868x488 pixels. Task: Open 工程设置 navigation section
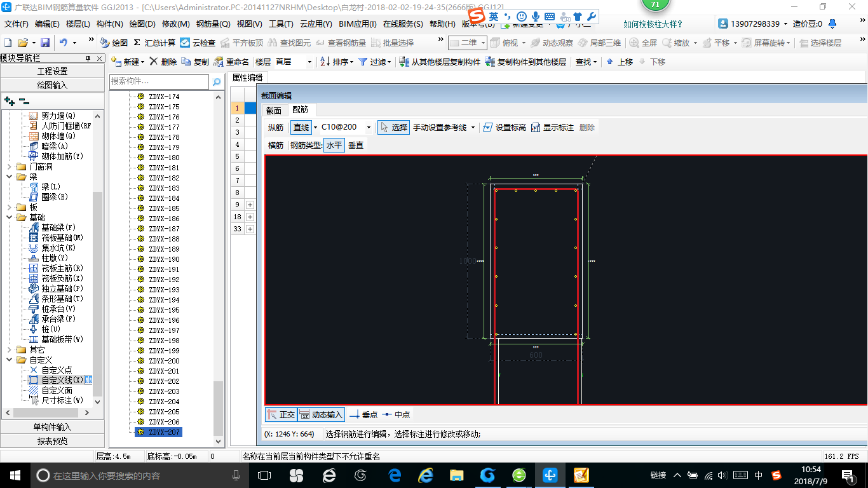[52, 71]
